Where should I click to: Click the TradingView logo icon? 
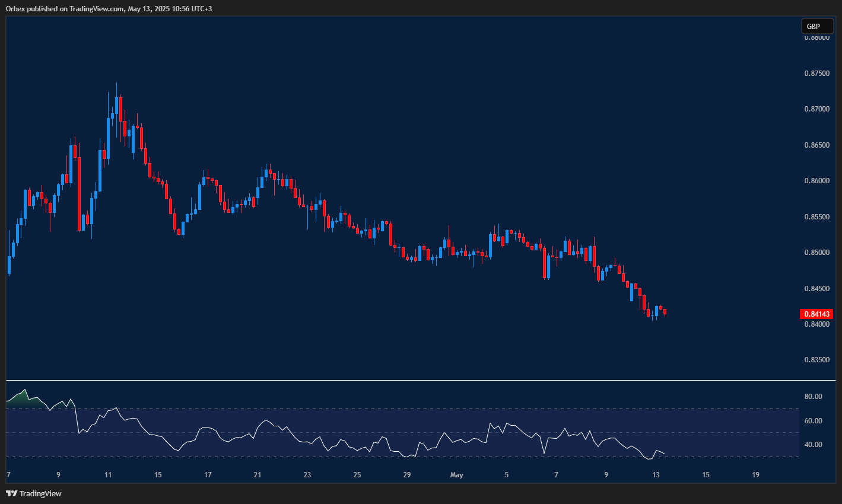[x=11, y=493]
